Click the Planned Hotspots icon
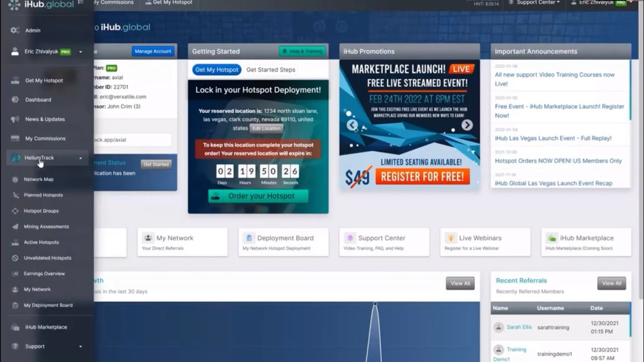 pyautogui.click(x=15, y=195)
